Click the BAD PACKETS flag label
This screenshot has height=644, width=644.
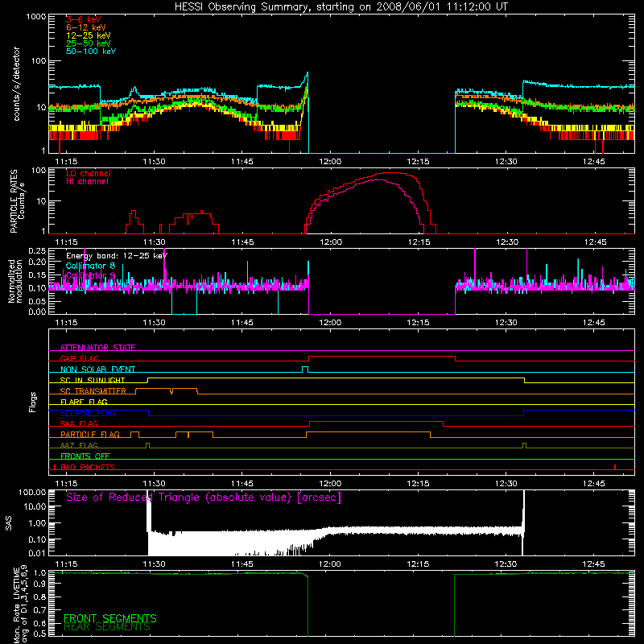click(88, 467)
